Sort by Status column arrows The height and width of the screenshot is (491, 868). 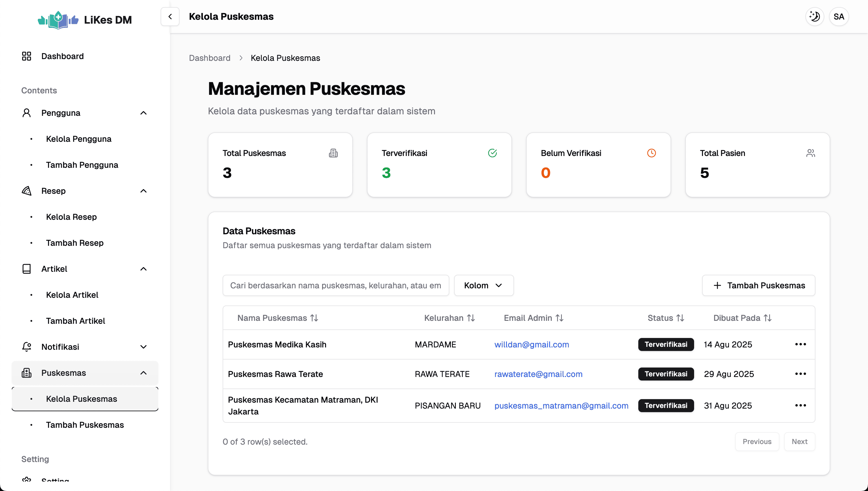[x=680, y=318]
